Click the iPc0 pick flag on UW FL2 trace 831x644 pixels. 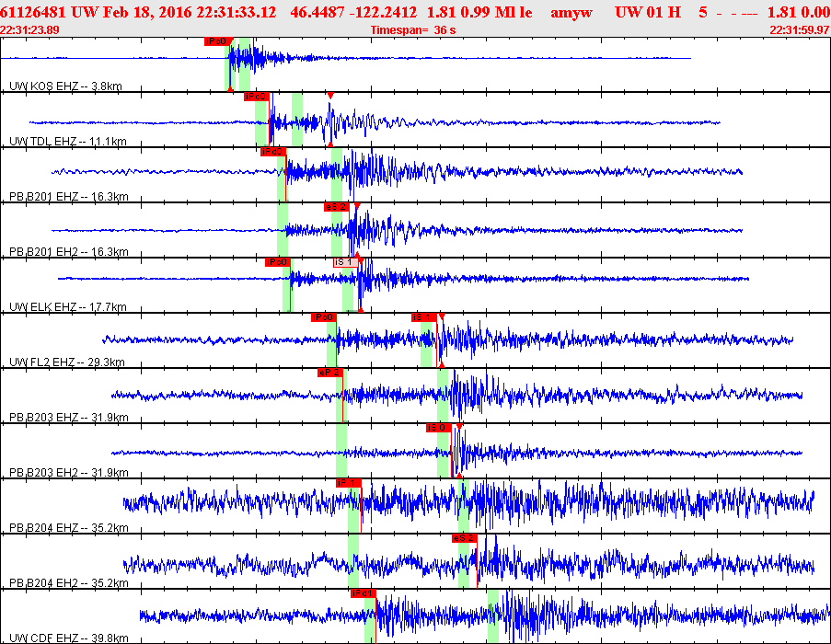tap(324, 317)
